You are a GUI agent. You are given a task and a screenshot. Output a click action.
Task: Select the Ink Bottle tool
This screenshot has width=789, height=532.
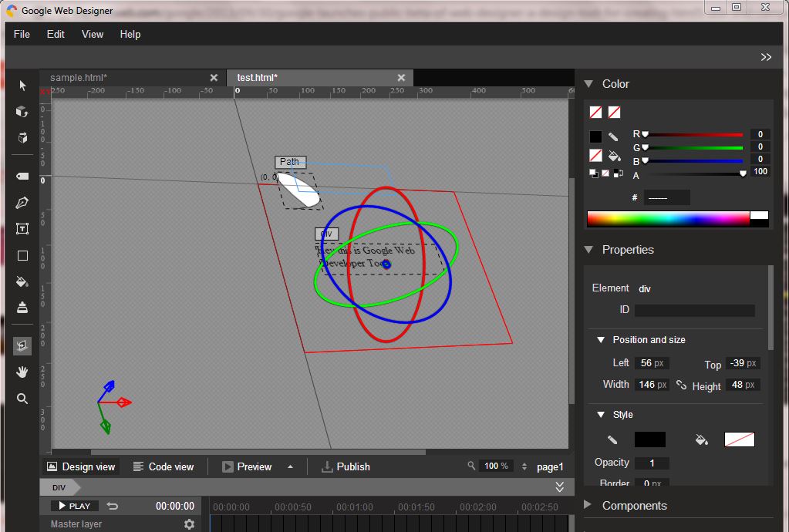pyautogui.click(x=22, y=307)
